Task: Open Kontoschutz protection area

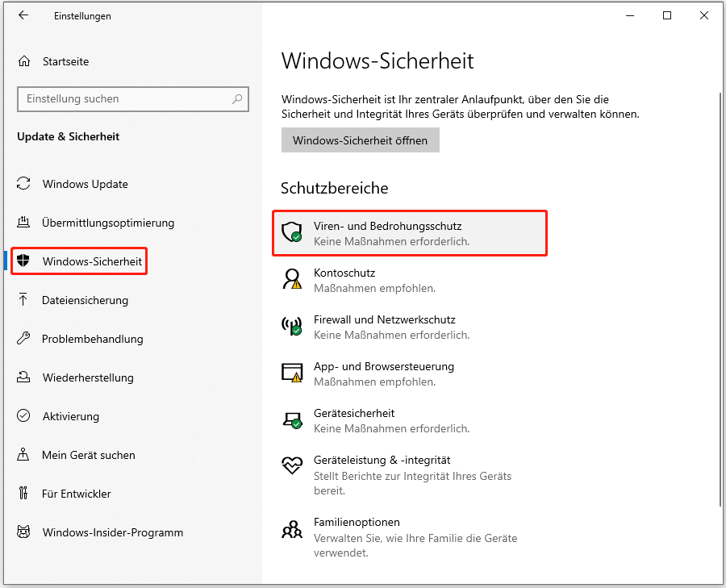Action: coord(410,280)
